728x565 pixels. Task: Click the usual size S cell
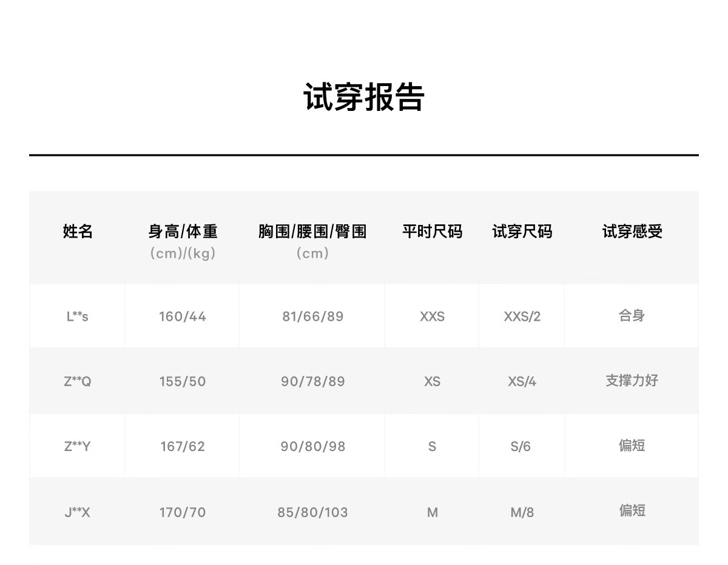432,446
